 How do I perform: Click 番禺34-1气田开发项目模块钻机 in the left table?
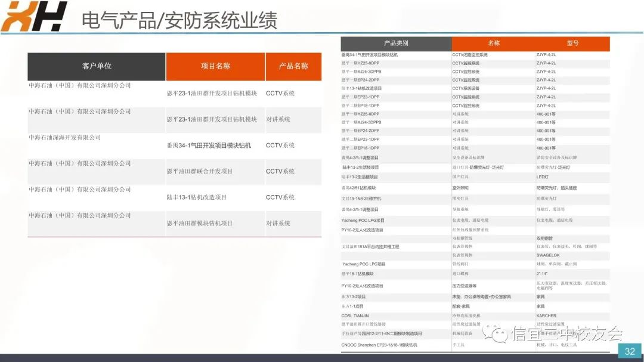[x=209, y=146]
